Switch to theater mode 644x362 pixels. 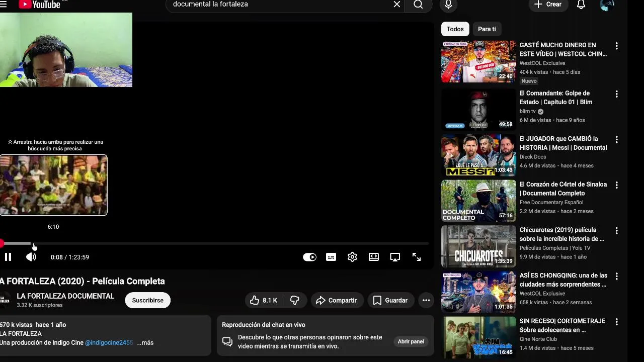tap(374, 257)
